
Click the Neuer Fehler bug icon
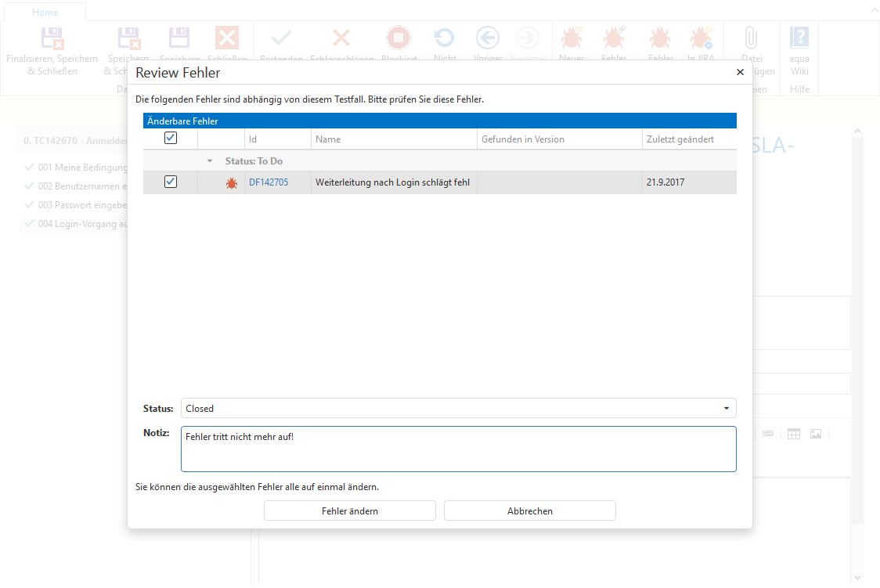571,38
